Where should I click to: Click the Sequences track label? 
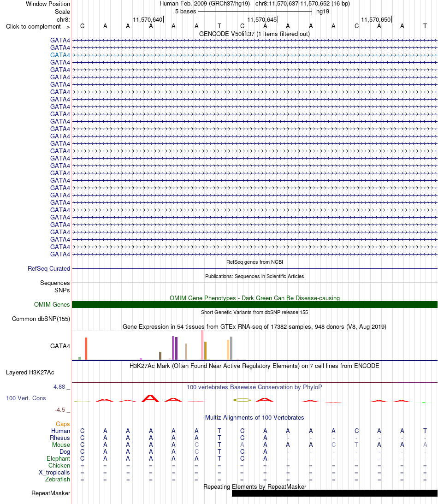pos(55,283)
